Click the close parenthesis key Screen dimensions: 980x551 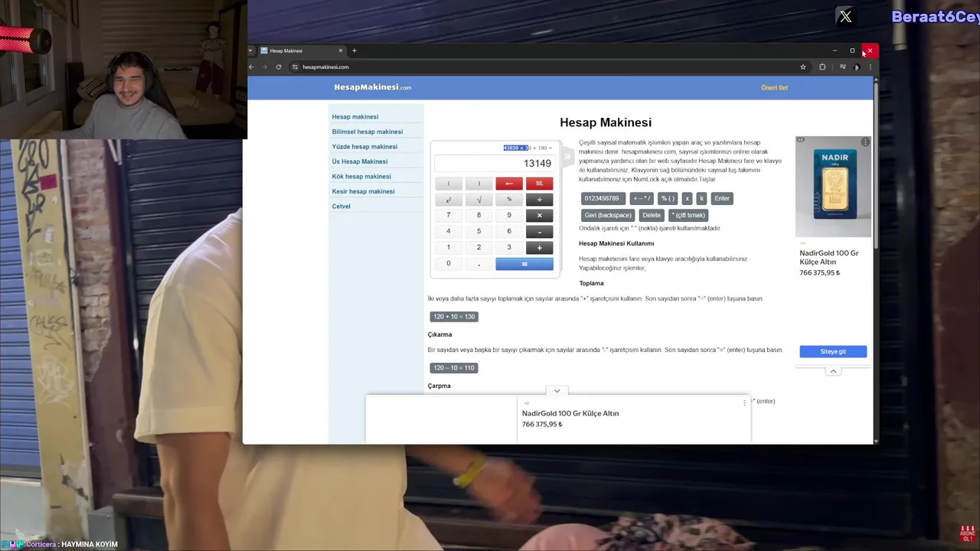479,184
